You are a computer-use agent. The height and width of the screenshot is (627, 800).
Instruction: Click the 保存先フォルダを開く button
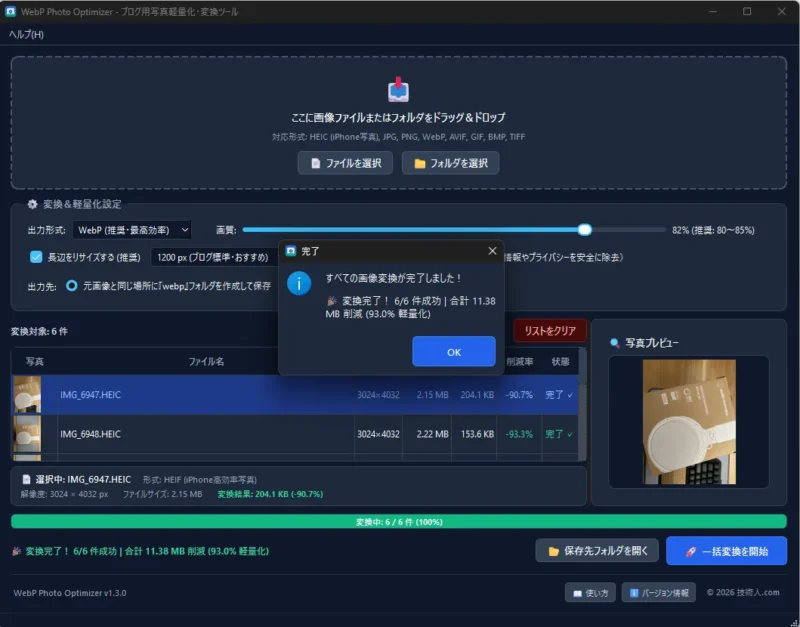(597, 551)
